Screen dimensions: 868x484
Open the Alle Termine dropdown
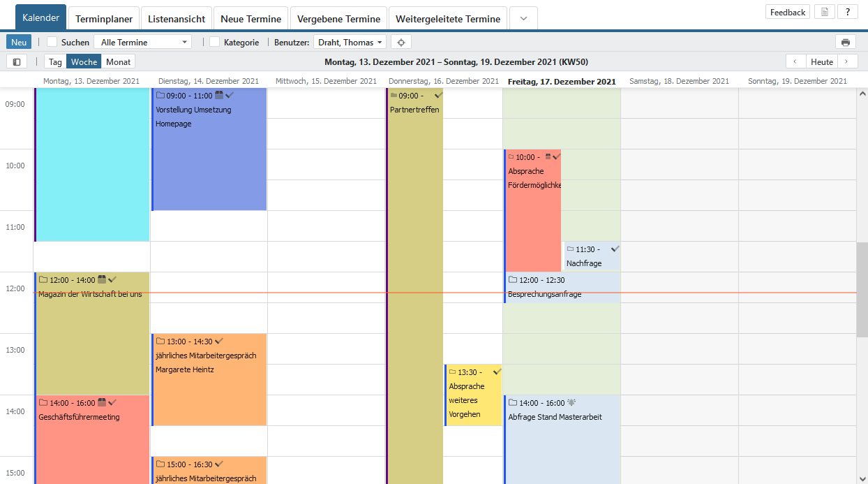(142, 42)
